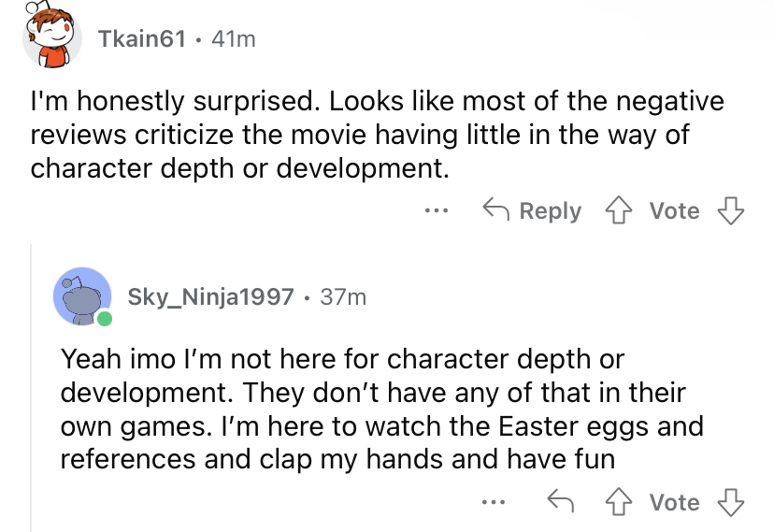The width and height of the screenshot is (774, 532).
Task: Visit the Sky_Ninja1997 username link
Action: tap(213, 297)
